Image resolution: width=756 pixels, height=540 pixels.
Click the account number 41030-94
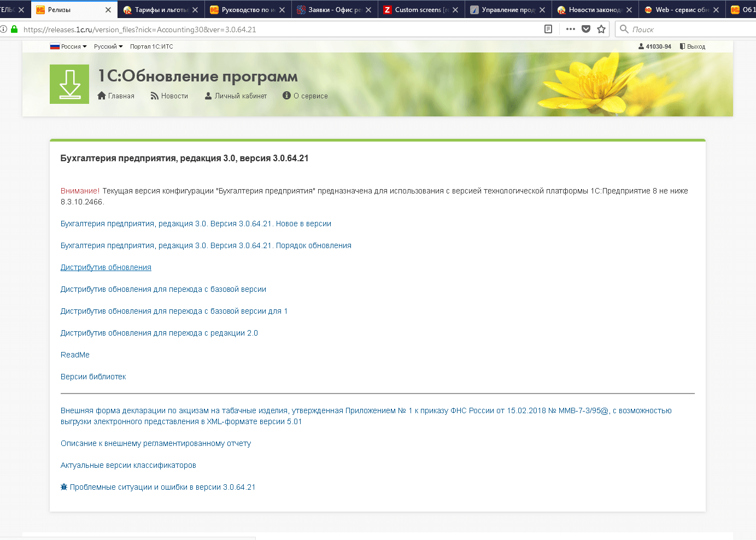[x=658, y=46]
